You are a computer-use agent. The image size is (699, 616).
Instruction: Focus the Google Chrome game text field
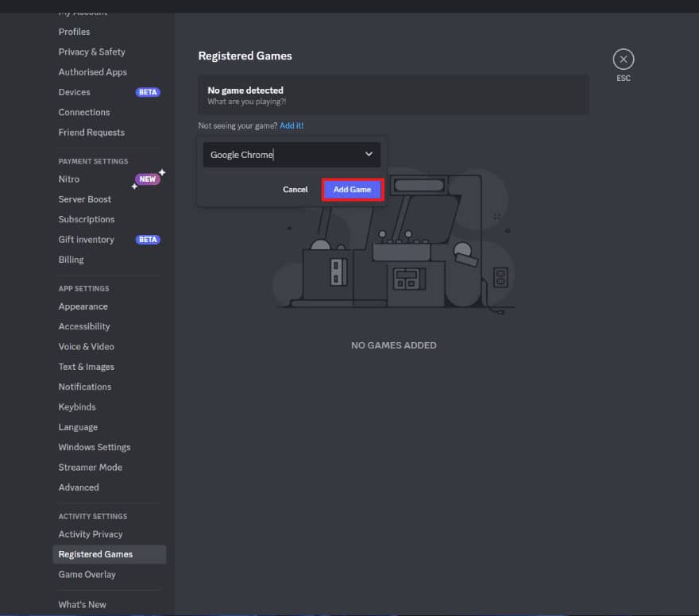pos(292,155)
